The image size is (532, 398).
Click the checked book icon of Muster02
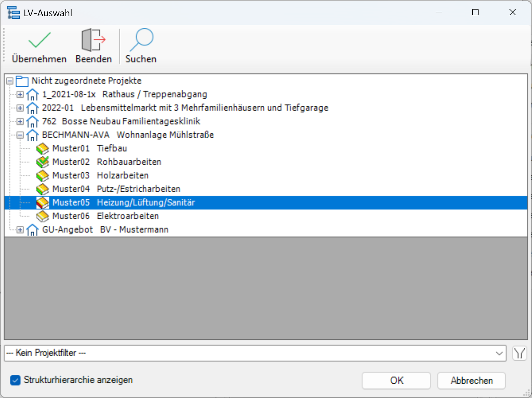42,162
